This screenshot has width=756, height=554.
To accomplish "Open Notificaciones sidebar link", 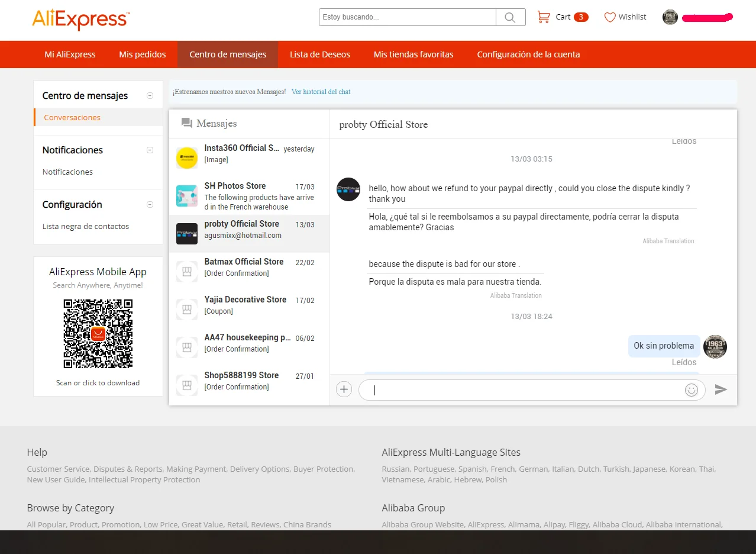I will point(67,172).
